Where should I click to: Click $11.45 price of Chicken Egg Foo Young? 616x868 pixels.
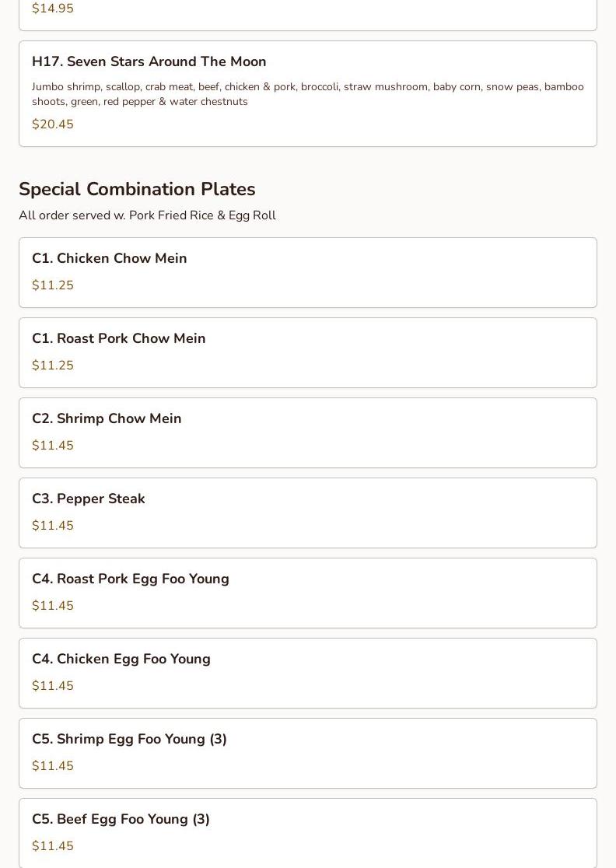click(53, 686)
